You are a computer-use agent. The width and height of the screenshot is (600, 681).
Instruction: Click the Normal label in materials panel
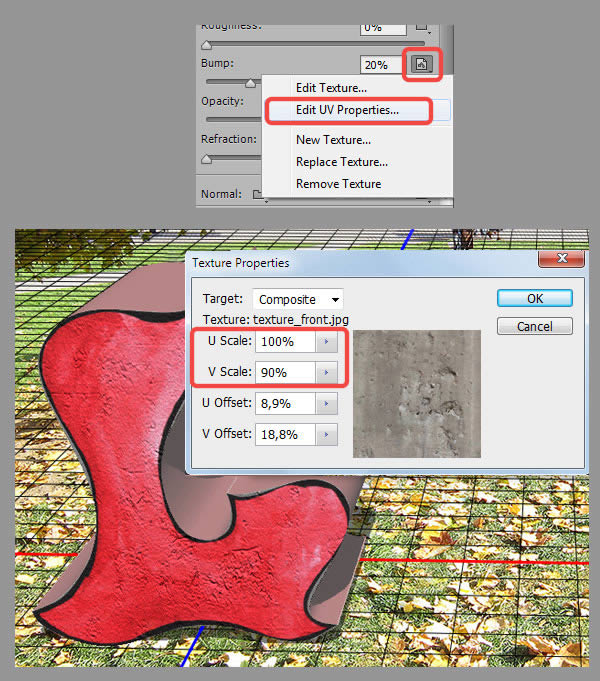coord(221,194)
